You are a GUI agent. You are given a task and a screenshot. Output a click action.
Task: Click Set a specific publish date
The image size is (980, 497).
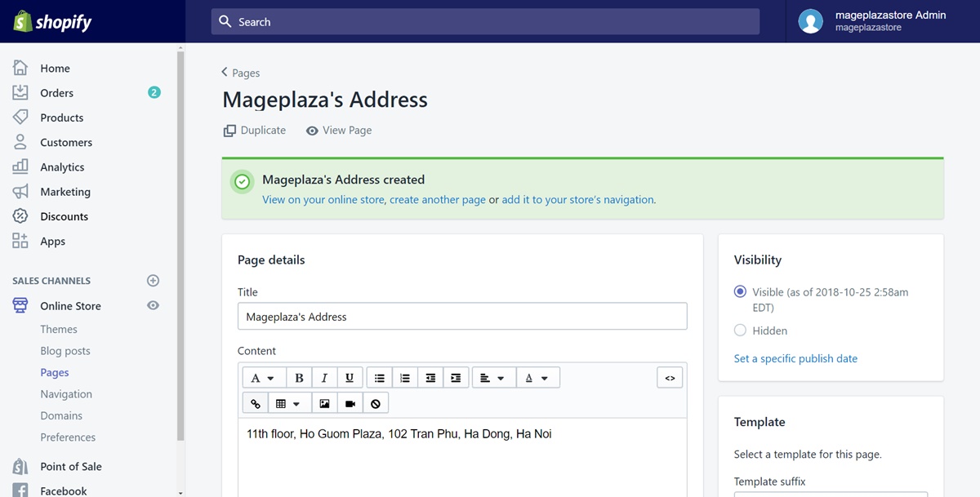tap(795, 358)
